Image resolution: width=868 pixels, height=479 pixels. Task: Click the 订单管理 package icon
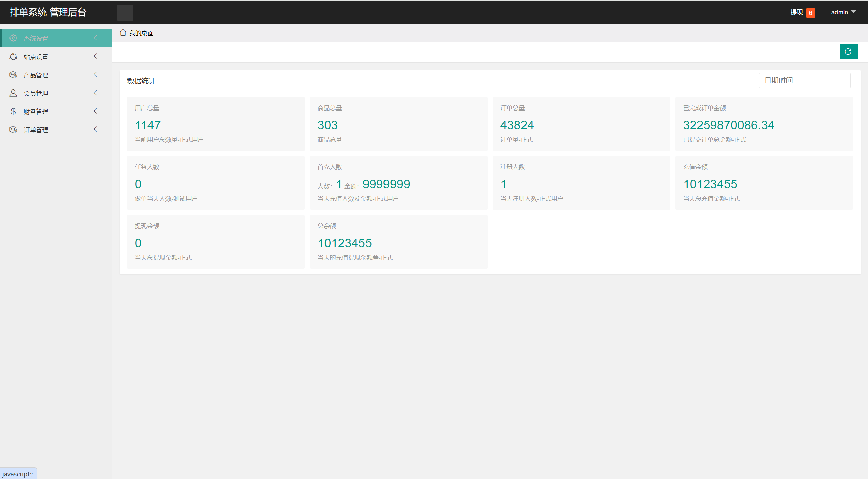point(13,129)
